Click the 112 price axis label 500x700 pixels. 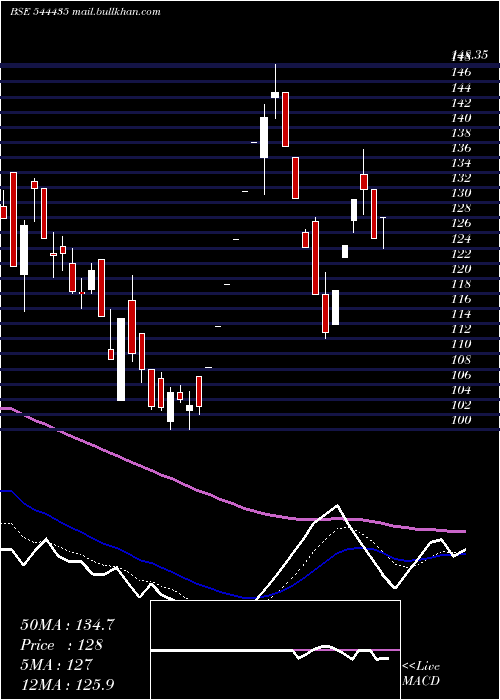coord(462,329)
